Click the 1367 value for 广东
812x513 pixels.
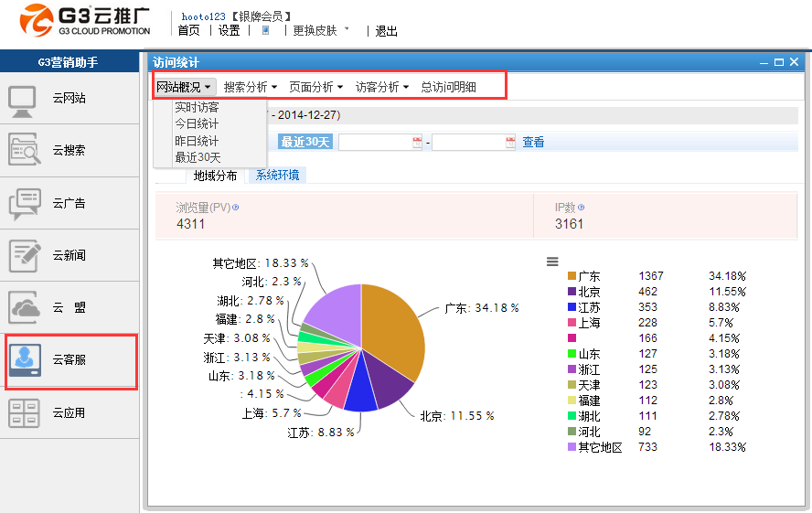651,276
